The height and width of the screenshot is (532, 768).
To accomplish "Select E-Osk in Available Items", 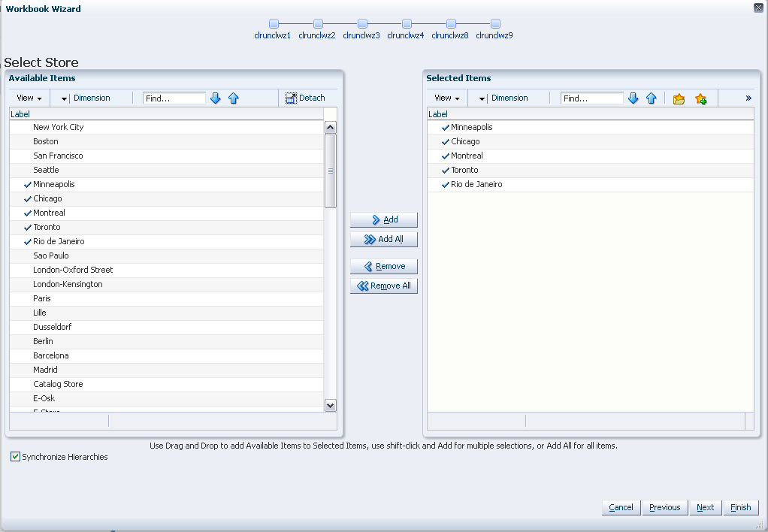I will (167, 398).
